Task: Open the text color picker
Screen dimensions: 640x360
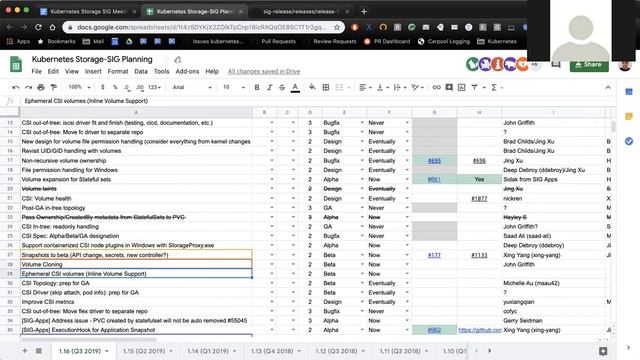Action: click(295, 87)
